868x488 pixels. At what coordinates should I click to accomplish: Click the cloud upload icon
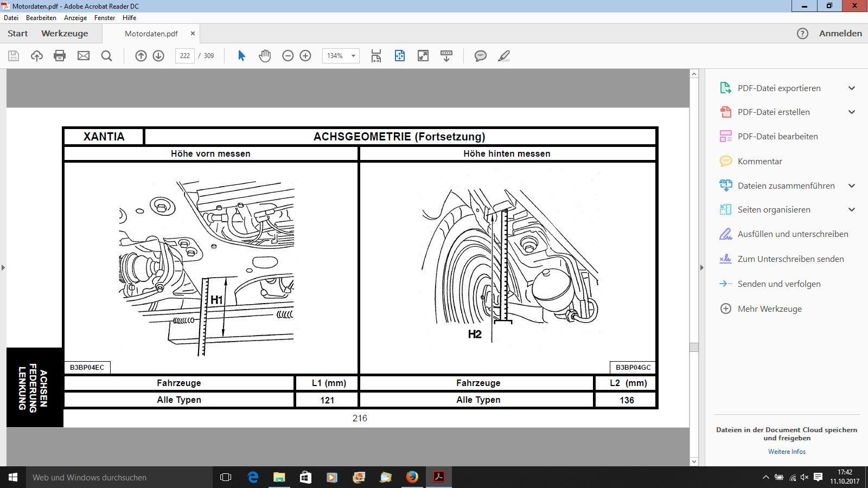(x=37, y=56)
